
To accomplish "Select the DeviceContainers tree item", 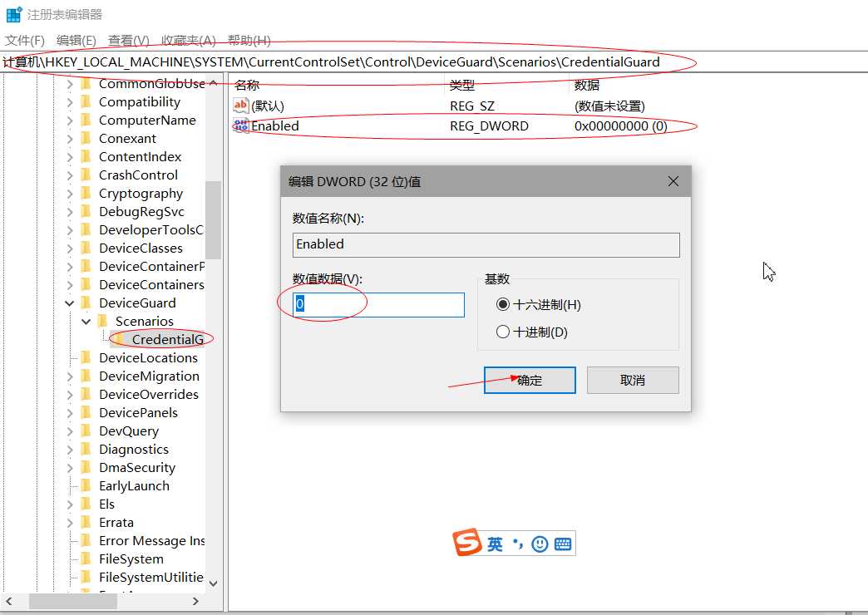I will 151,284.
